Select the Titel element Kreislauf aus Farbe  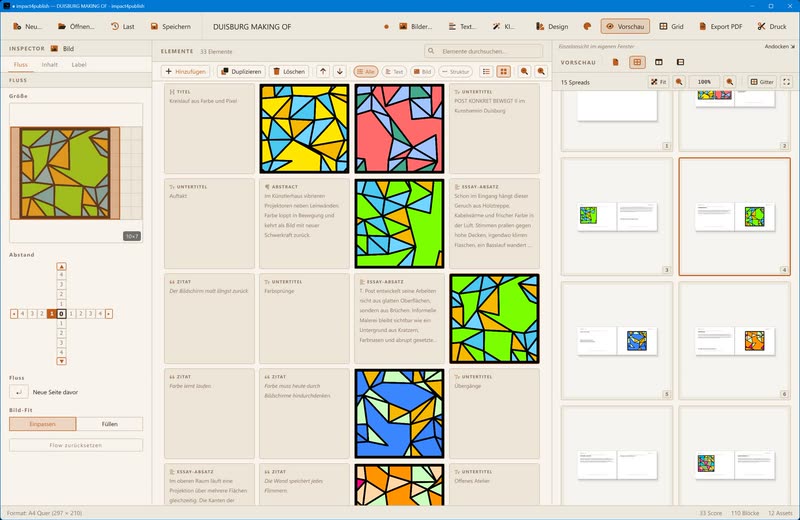(209, 129)
